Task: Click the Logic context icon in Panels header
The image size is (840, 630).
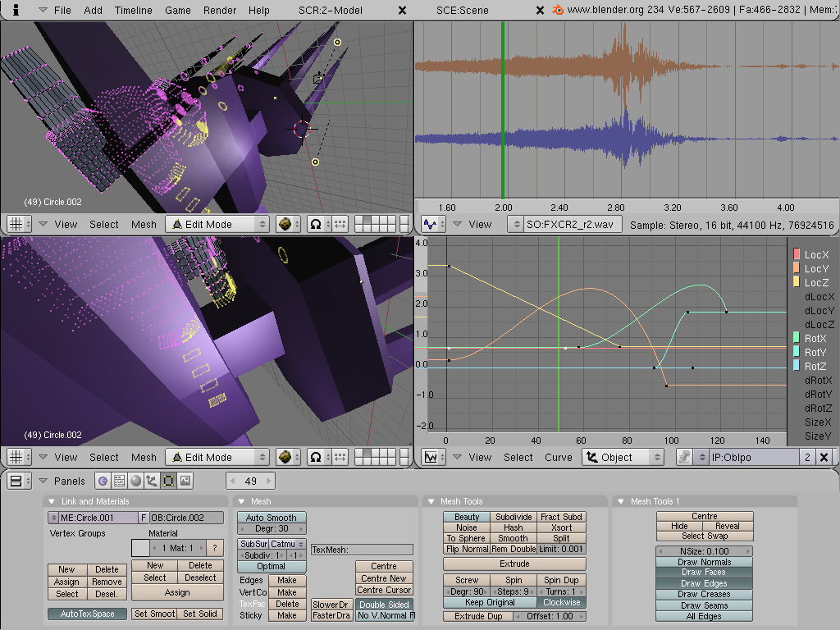Action: coord(103,482)
